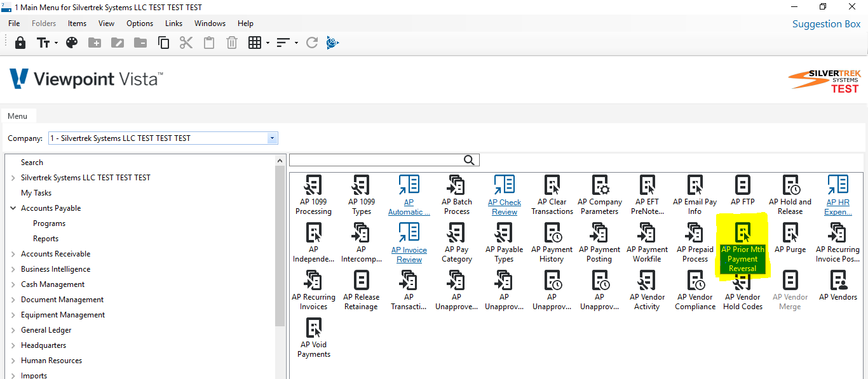Open AP Payable Types

point(504,243)
